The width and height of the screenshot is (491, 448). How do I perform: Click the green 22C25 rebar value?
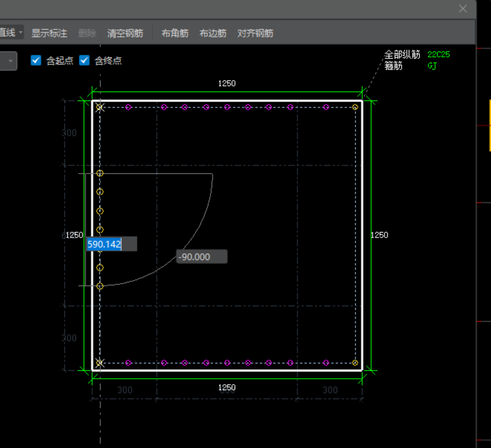point(438,55)
